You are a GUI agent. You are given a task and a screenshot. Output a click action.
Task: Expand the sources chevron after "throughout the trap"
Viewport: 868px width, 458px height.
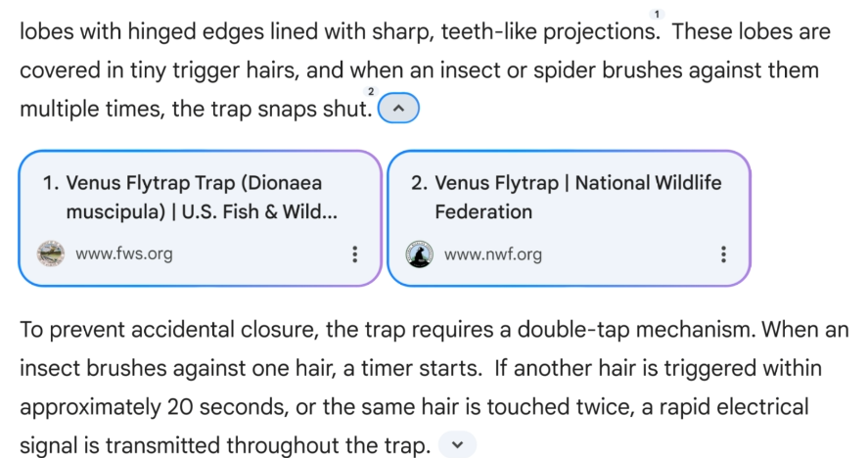coord(457,444)
